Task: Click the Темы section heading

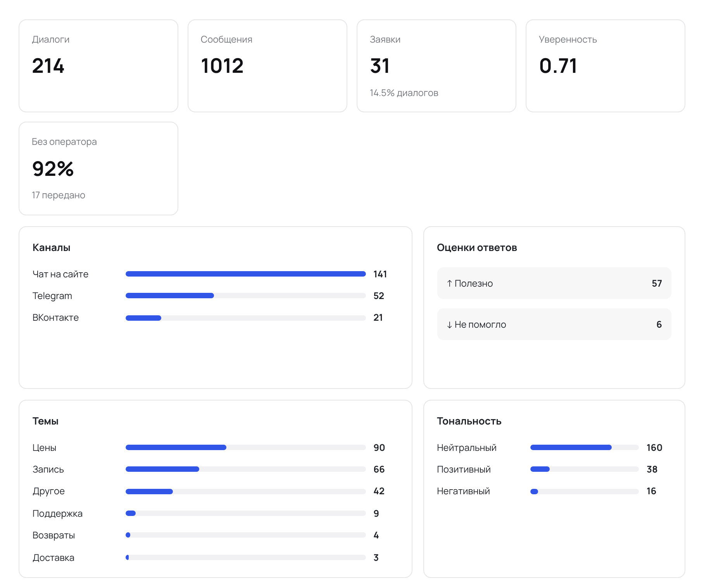Action: pos(46,421)
